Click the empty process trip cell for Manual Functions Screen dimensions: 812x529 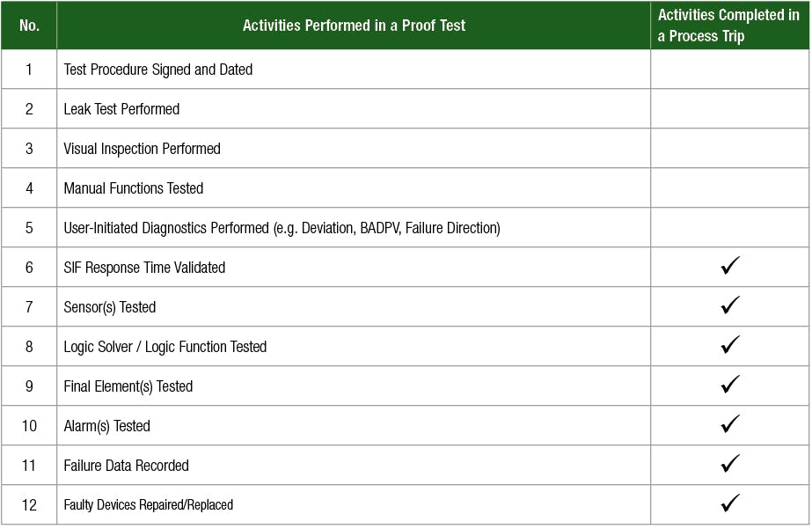730,188
